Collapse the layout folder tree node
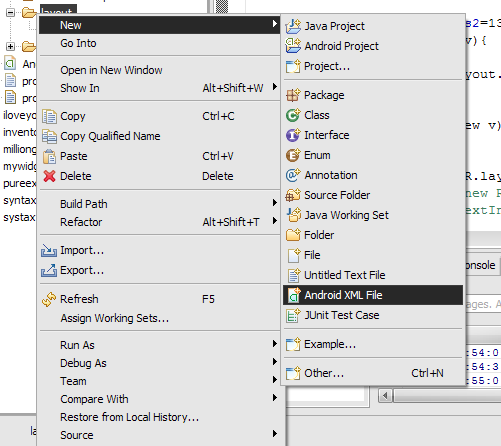 point(10,13)
